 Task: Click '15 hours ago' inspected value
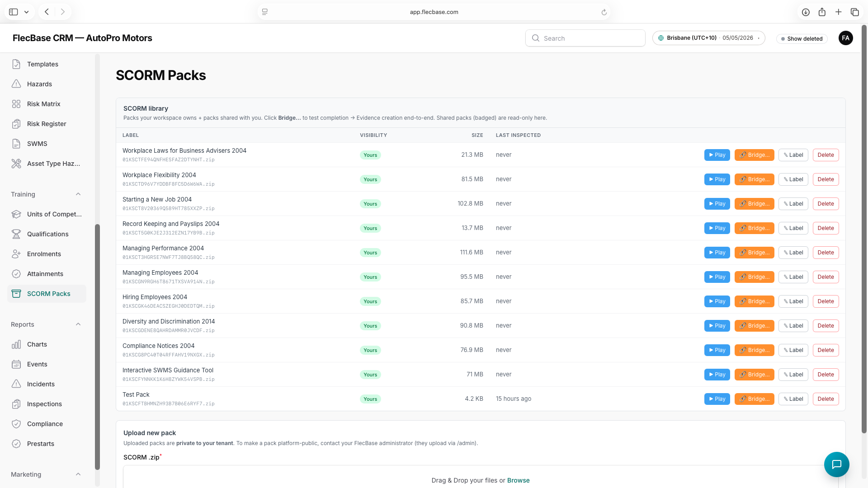(514, 399)
